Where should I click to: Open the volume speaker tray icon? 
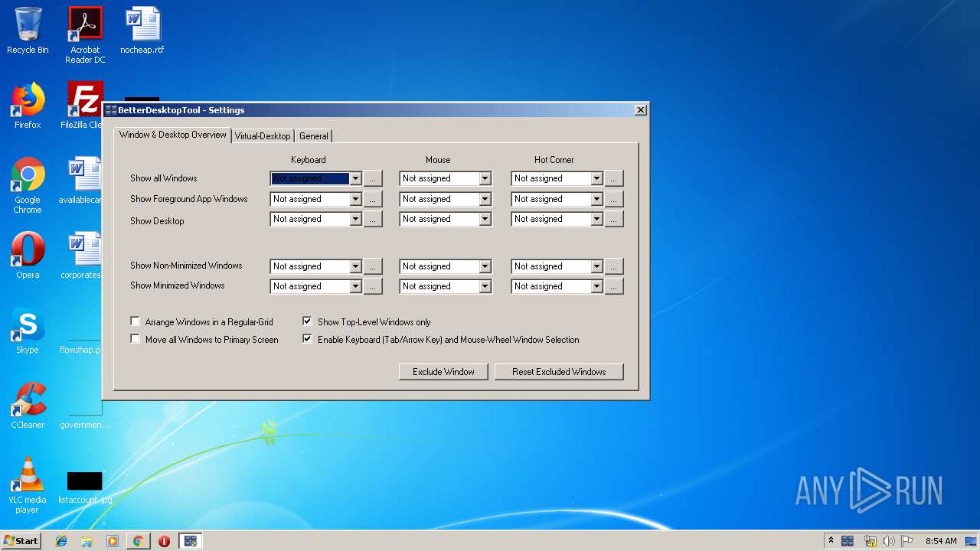[x=889, y=541]
